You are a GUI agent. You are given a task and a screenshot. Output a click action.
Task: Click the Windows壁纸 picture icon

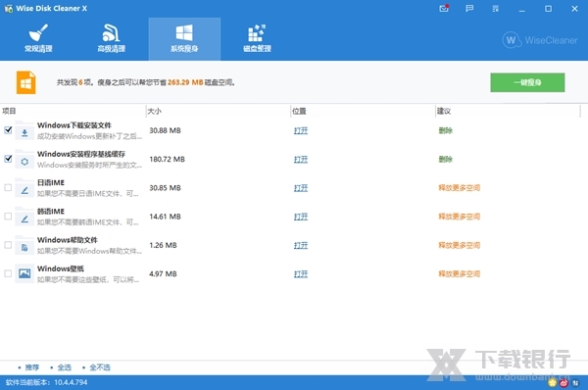(x=24, y=273)
